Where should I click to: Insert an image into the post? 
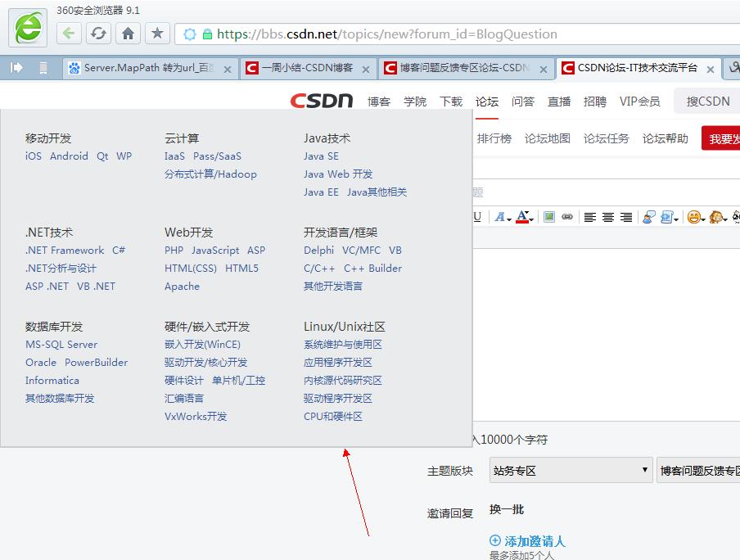tap(549, 217)
